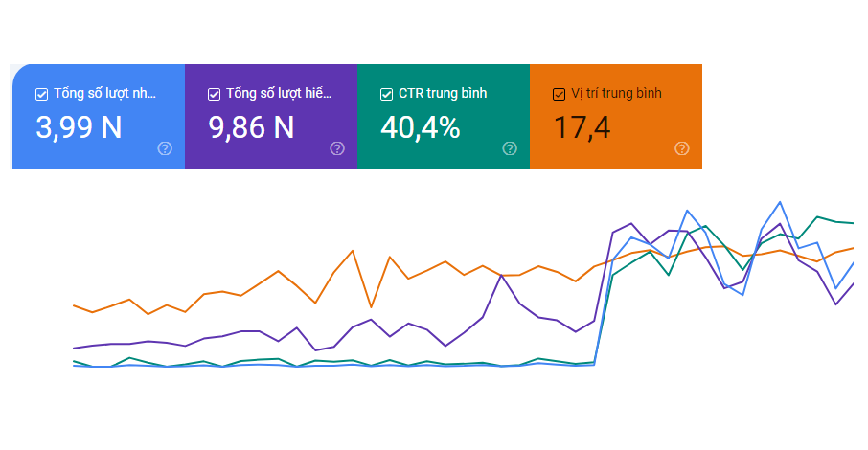Click the green line's right end point
Viewport: 868px width, 450px height.
click(853, 223)
